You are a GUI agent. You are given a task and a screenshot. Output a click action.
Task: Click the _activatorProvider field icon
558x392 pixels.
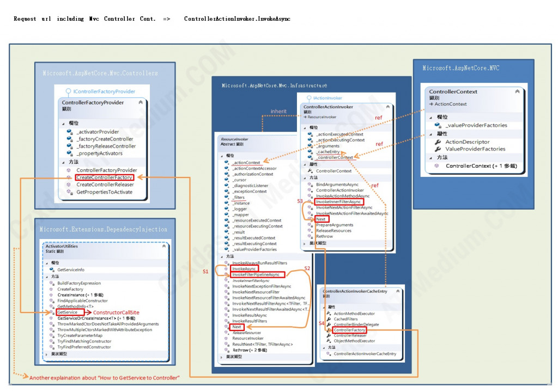point(70,132)
